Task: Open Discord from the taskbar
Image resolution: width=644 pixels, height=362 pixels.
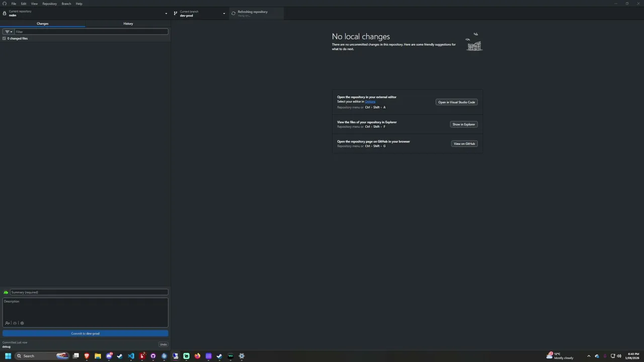Action: pos(109,356)
